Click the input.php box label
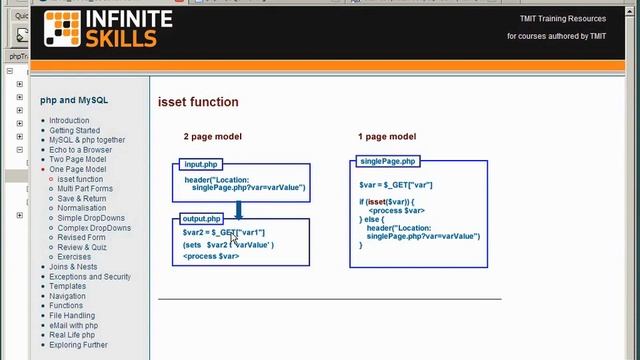The image size is (640, 360). [x=201, y=164]
